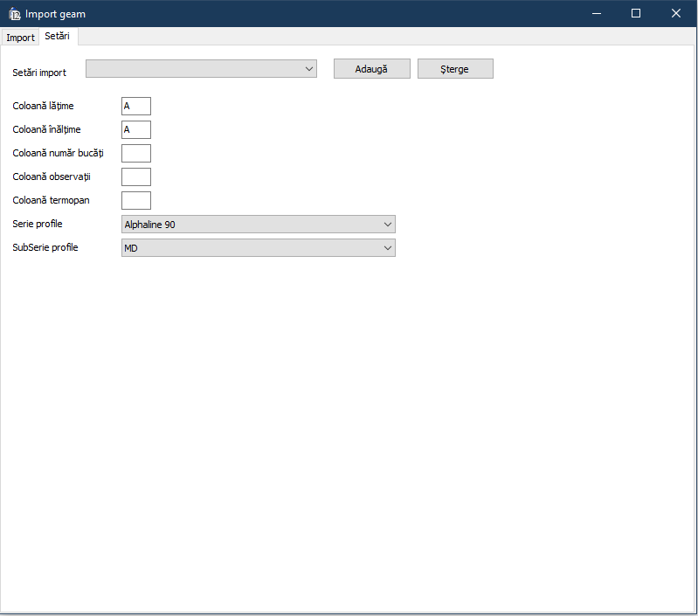Focus the Coloană lățime input field

click(136, 107)
